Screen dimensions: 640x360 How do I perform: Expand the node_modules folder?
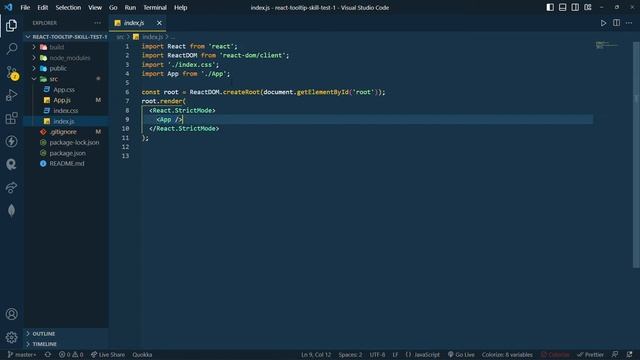(x=66, y=58)
